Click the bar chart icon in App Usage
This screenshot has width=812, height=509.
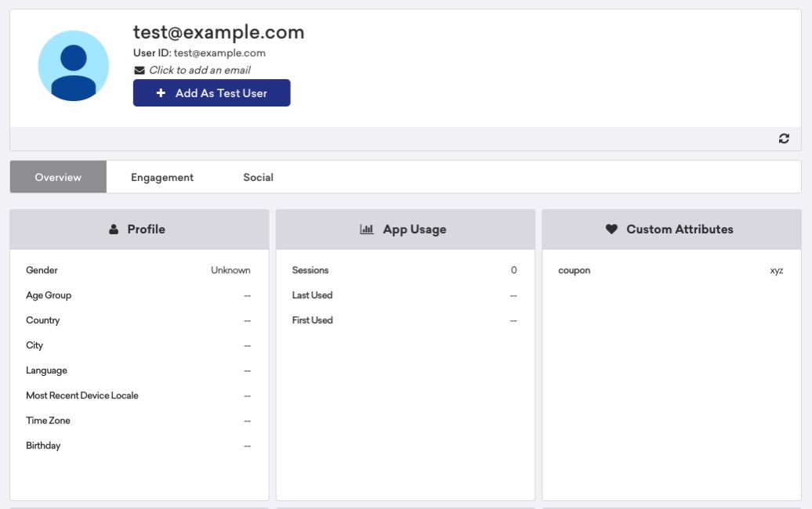[x=367, y=229]
